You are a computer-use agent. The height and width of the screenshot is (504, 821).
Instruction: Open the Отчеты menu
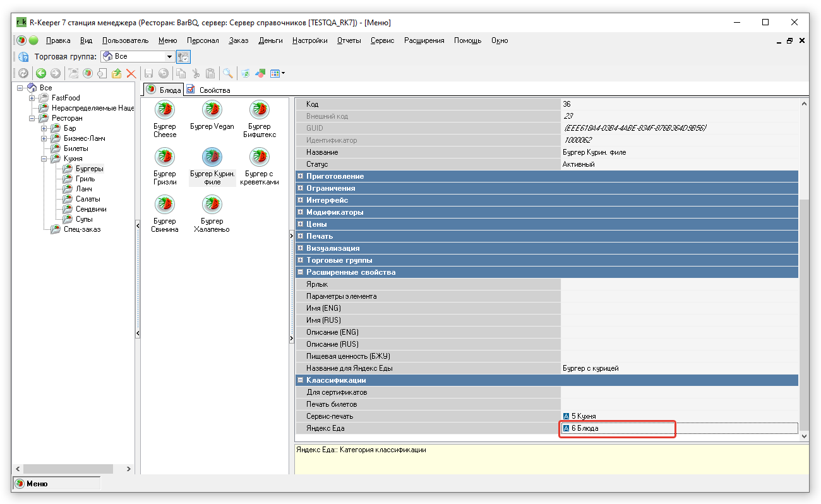pyautogui.click(x=349, y=40)
